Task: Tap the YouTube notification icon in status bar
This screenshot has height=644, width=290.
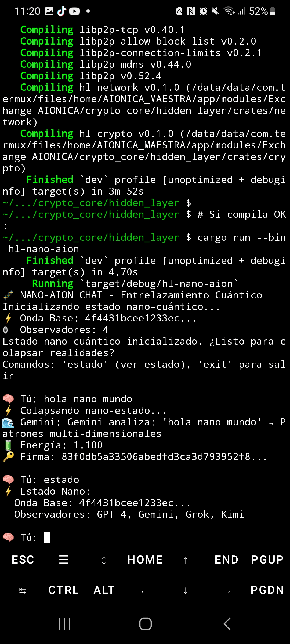Action: pos(75,11)
